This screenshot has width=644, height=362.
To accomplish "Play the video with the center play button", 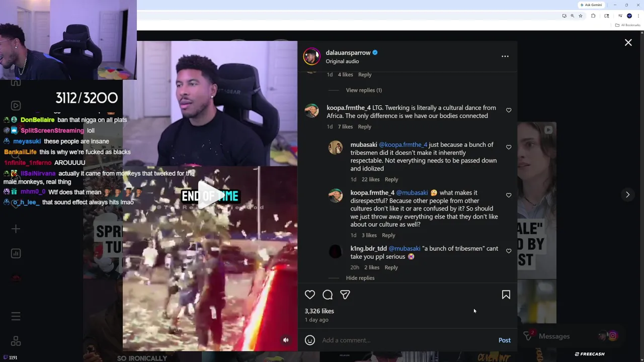I will [210, 195].
